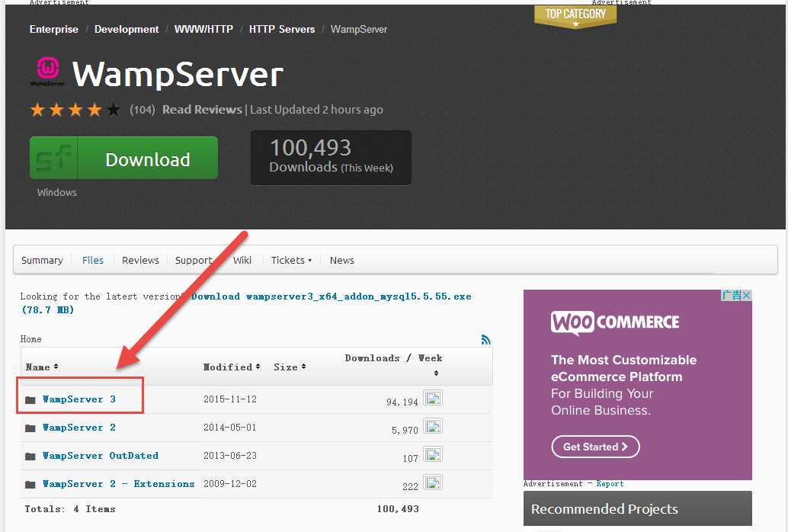The height and width of the screenshot is (532, 788).
Task: Click the star rating icons
Action: click(x=75, y=110)
